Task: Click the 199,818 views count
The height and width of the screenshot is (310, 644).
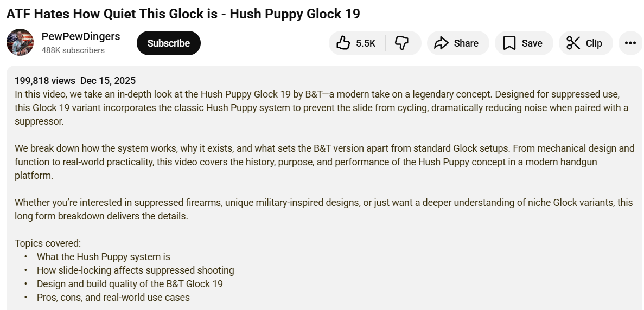Action: 45,81
